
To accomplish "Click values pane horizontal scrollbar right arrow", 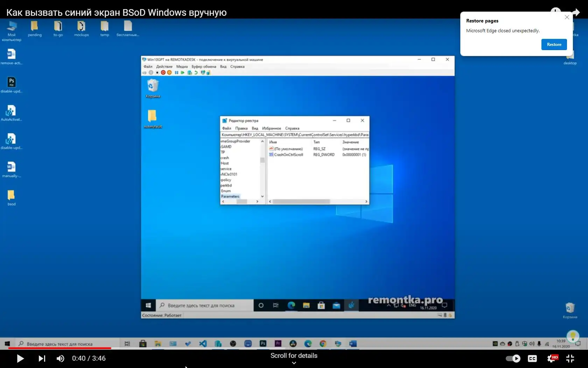I will click(x=366, y=202).
